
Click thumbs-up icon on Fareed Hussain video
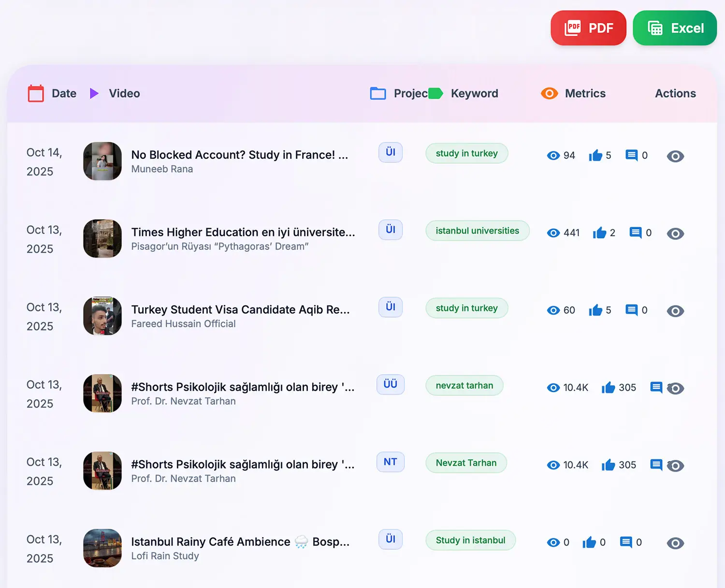tap(595, 310)
